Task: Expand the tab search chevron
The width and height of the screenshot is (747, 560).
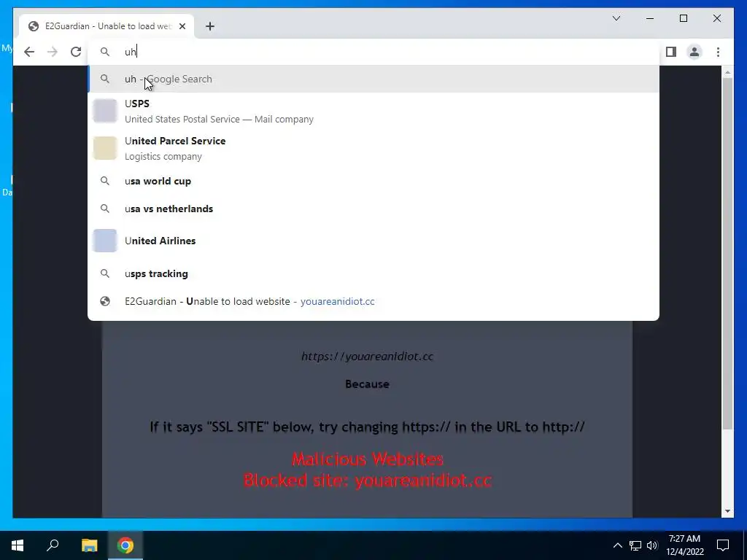Action: (616, 18)
